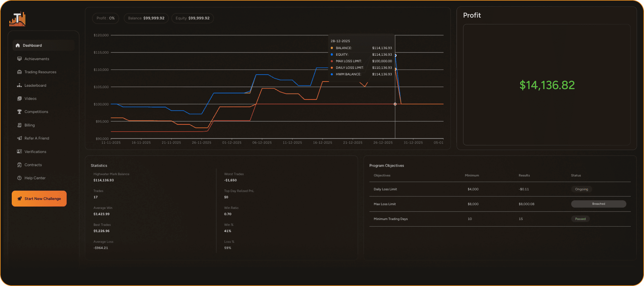Click the Best Trades value $5,226.96

(x=101, y=231)
